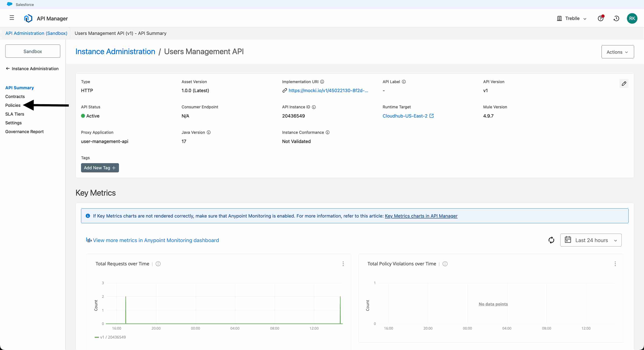The height and width of the screenshot is (350, 644).
Task: Open three-dot menu of Total Requests chart
Action: click(x=343, y=264)
